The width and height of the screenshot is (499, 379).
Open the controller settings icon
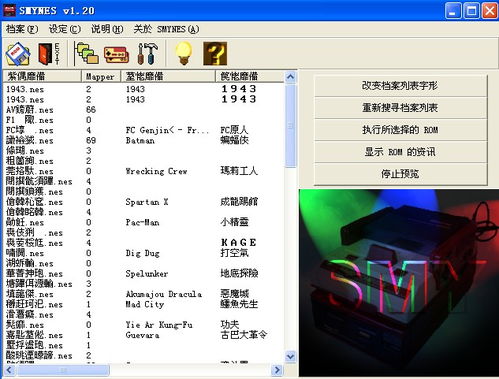point(116,54)
